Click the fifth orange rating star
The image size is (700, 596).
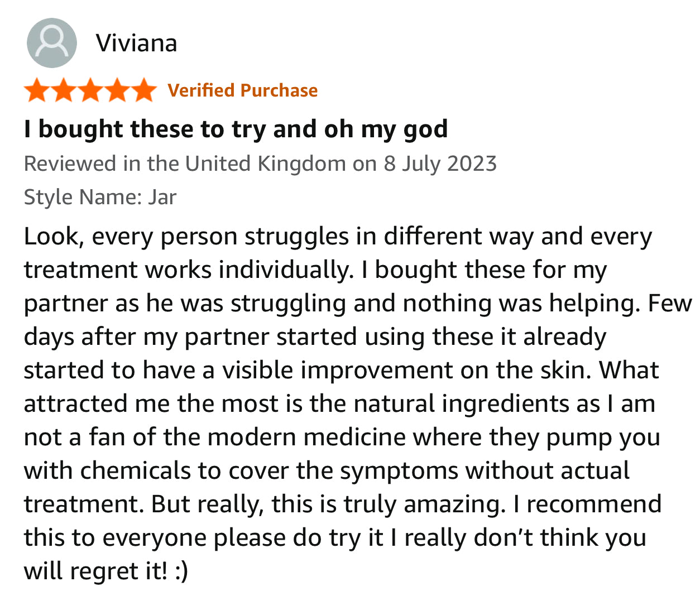(144, 90)
